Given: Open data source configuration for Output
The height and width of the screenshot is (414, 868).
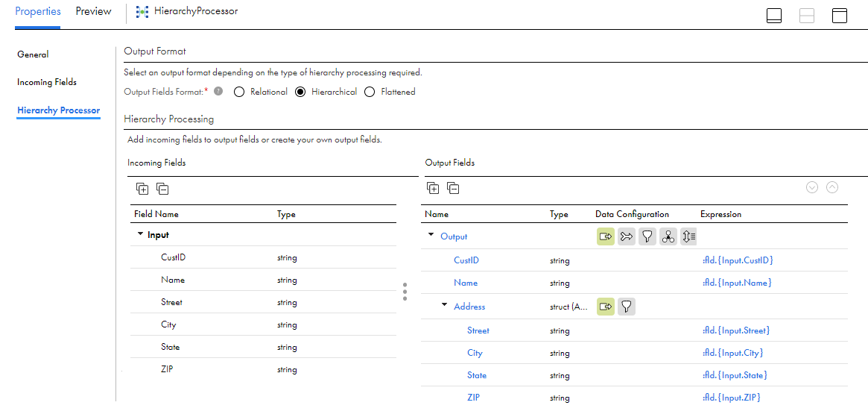Looking at the screenshot, I should point(606,236).
